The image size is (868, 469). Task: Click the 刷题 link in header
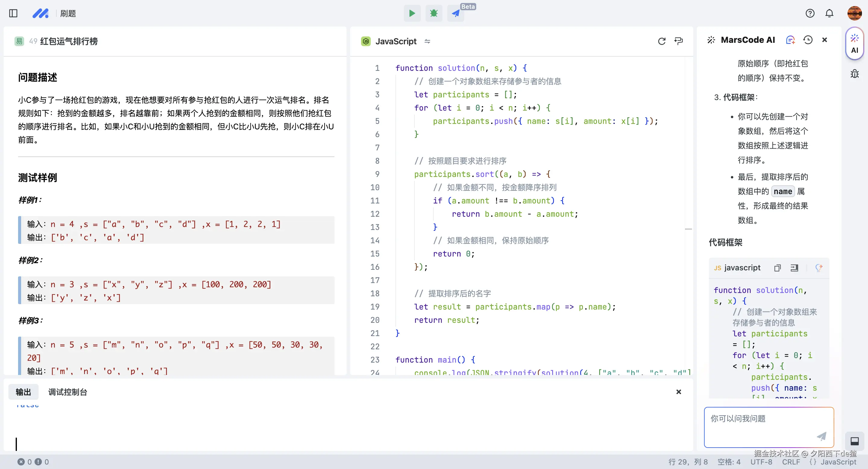point(68,14)
